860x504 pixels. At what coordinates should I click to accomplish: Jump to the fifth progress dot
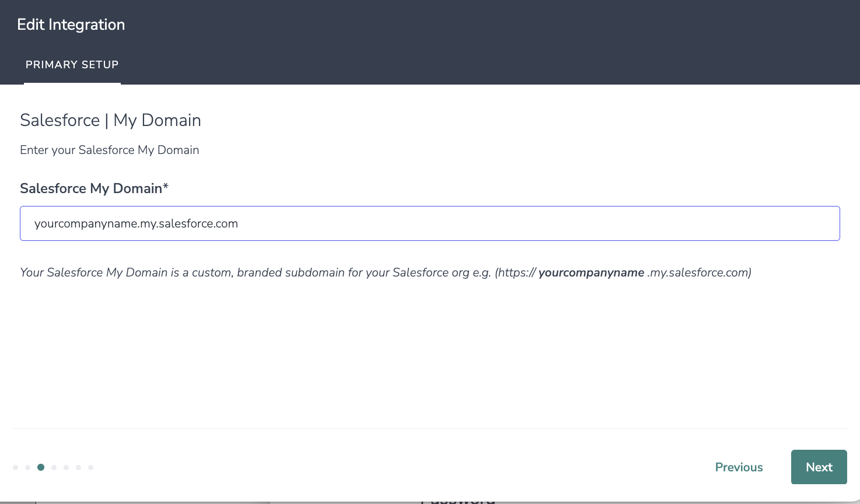(67, 467)
